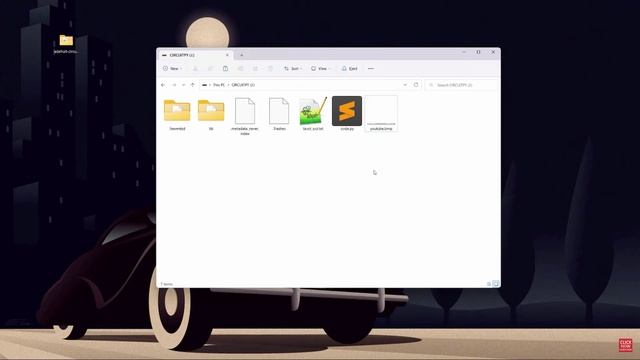Minimize the File Explorer window
This screenshot has height=360, width=640.
(464, 52)
